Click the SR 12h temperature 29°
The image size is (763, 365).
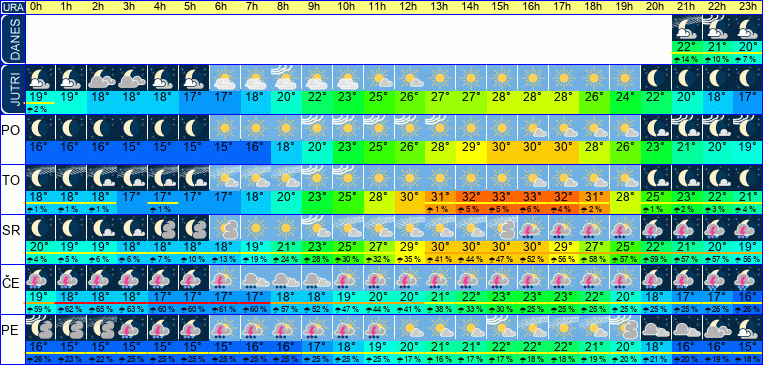(x=409, y=247)
